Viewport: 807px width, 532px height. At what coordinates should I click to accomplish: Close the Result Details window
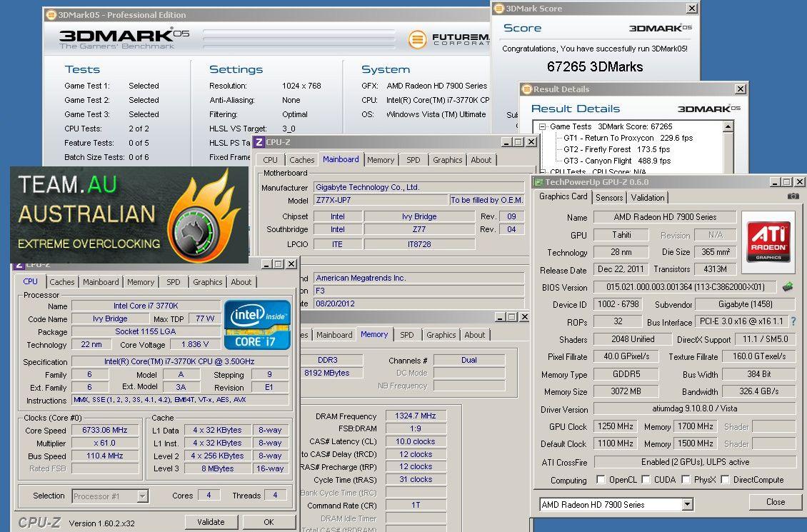point(740,89)
